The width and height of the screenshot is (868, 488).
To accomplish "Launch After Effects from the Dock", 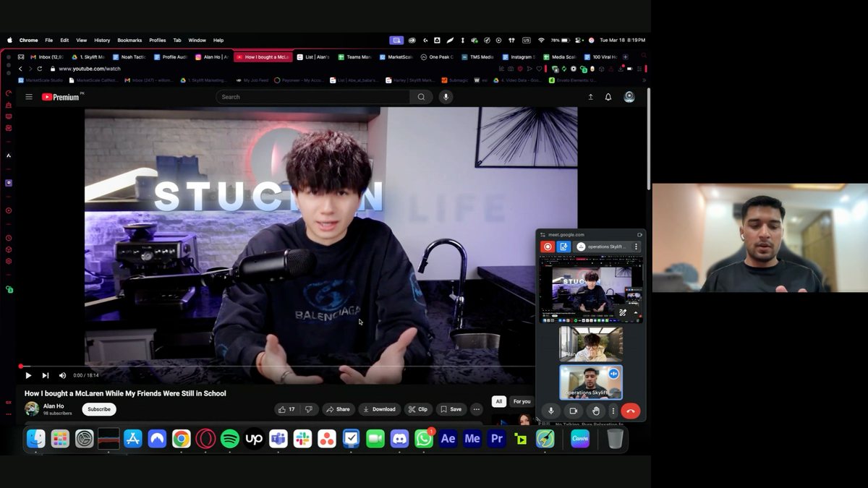I will coord(448,439).
